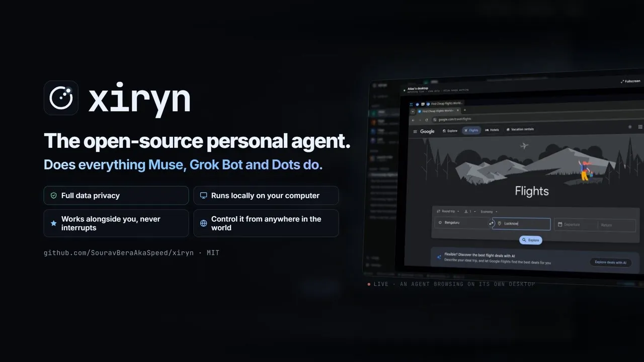This screenshot has width=644, height=362.
Task: Switch to the Explore tab in Google Travel
Action: [x=450, y=131]
